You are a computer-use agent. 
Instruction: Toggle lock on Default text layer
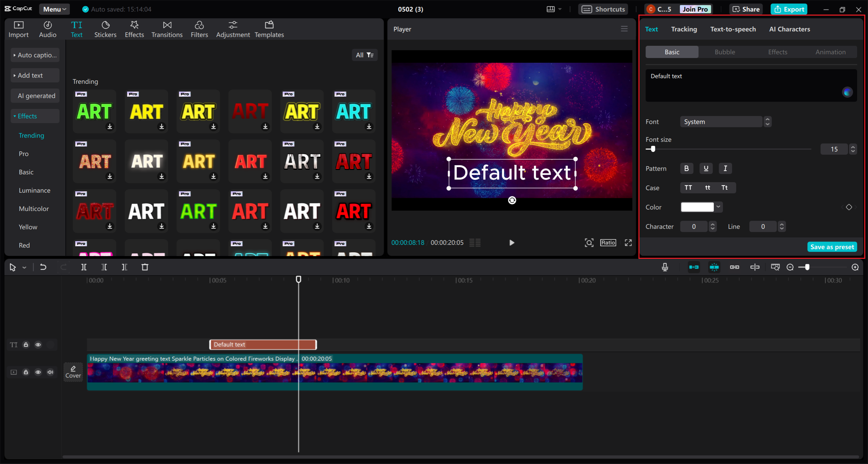(26, 344)
